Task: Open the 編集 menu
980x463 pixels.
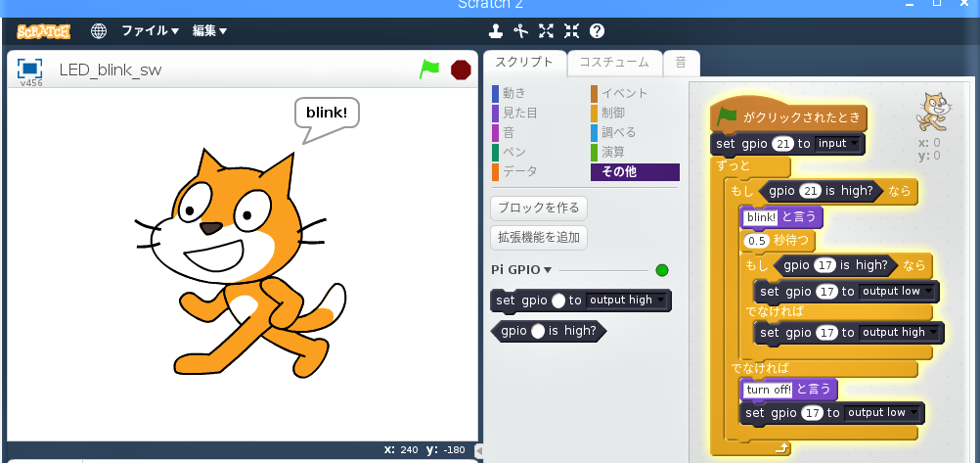Action: point(209,30)
